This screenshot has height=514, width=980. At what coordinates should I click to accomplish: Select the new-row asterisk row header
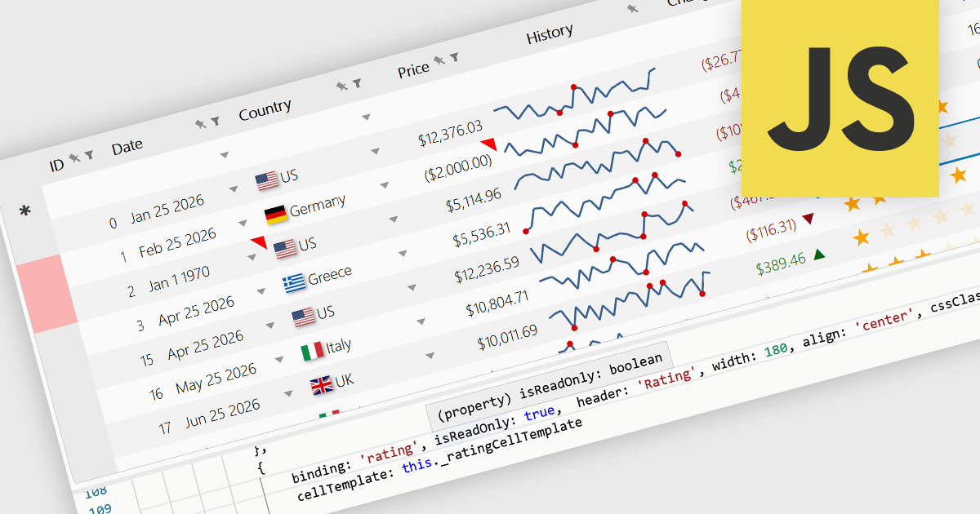[25, 212]
